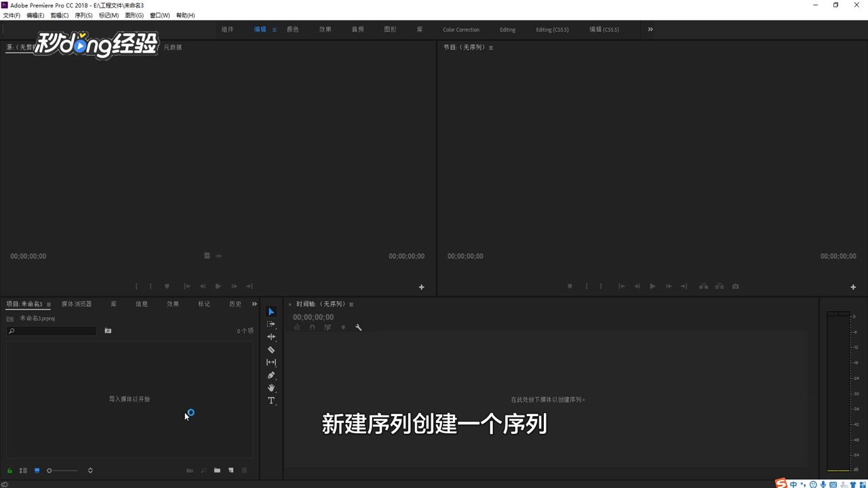Show more workspaces overflow chevron
This screenshot has height=488, width=868.
650,29
